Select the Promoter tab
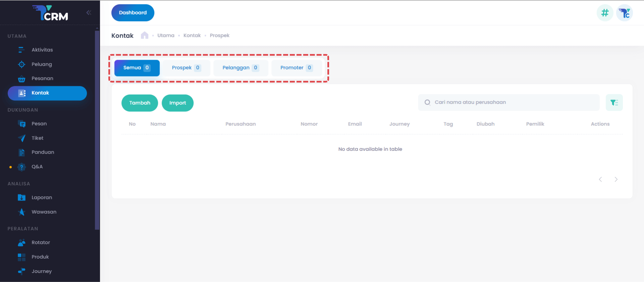The width and height of the screenshot is (644, 282). click(x=296, y=68)
